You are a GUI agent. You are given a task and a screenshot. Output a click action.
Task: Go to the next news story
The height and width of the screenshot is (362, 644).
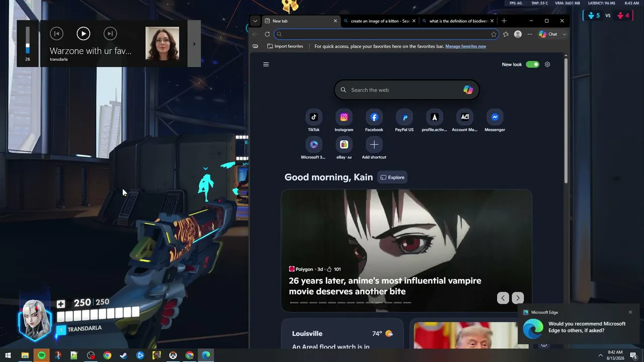coord(518,298)
